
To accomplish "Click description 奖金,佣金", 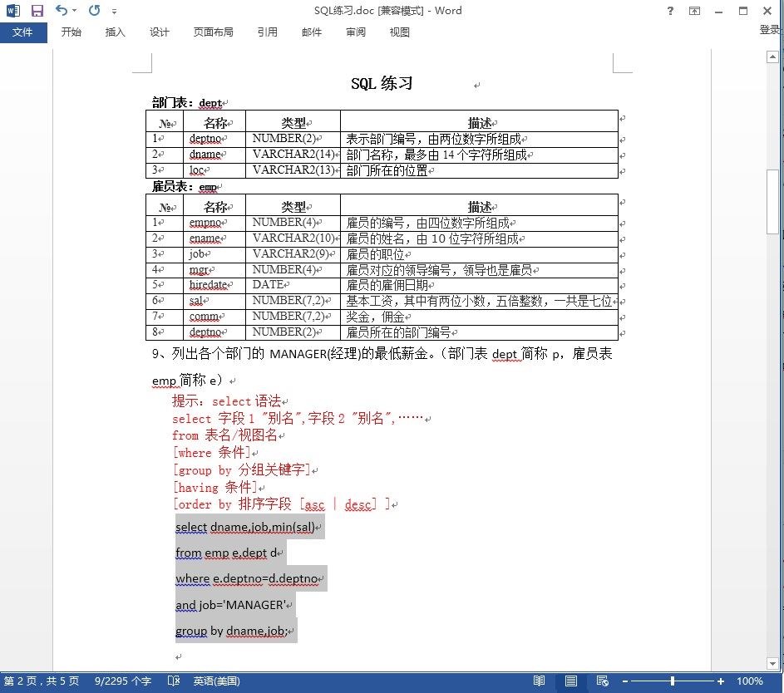I will (376, 317).
